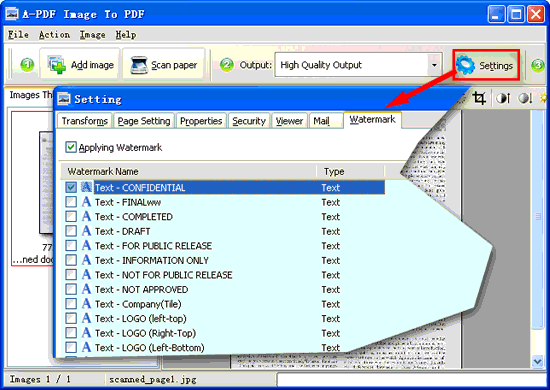
Task: Click the A icon of Company(Tile)
Action: tap(86, 304)
